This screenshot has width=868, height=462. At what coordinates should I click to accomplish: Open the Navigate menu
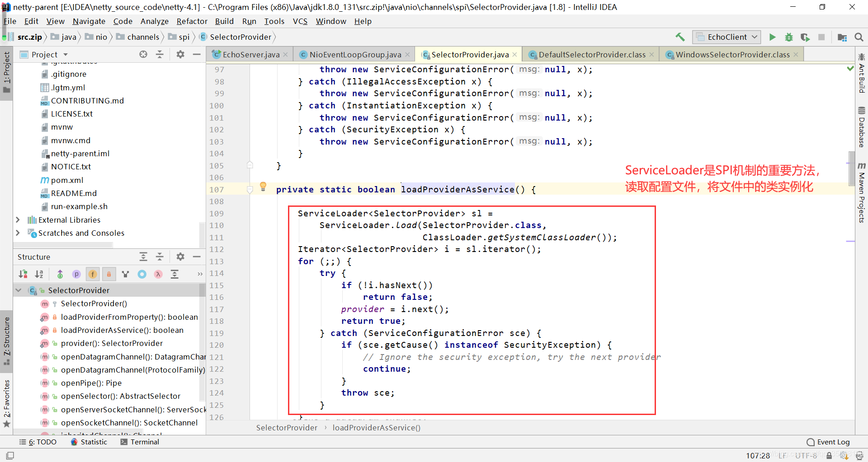[x=89, y=21]
